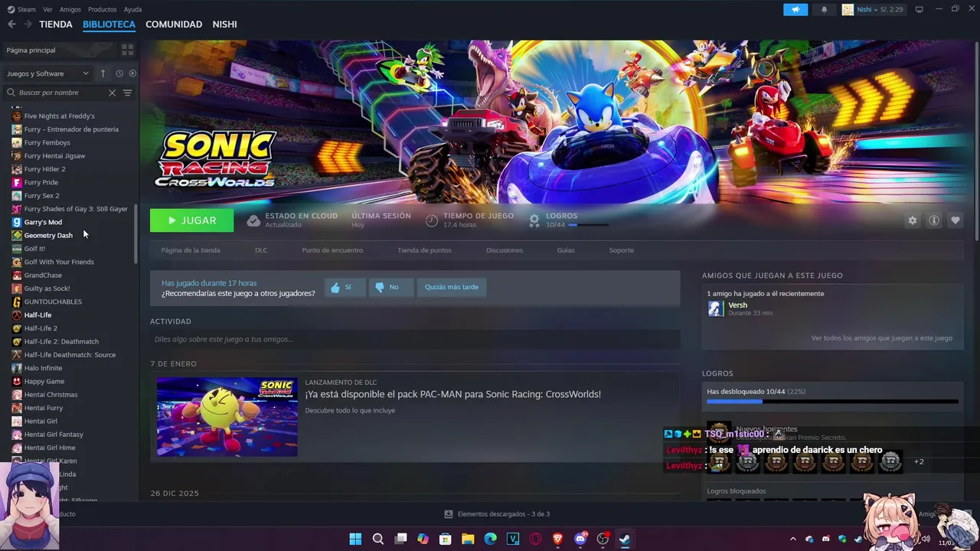Viewport: 980px width, 551px height.
Task: Switch to the COMUNIDAD section
Action: tap(174, 24)
